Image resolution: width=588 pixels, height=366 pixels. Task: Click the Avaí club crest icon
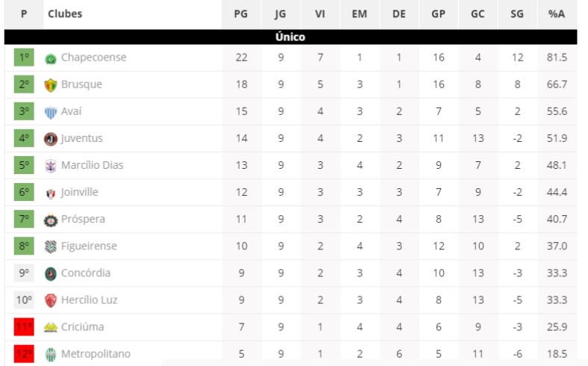(x=51, y=112)
